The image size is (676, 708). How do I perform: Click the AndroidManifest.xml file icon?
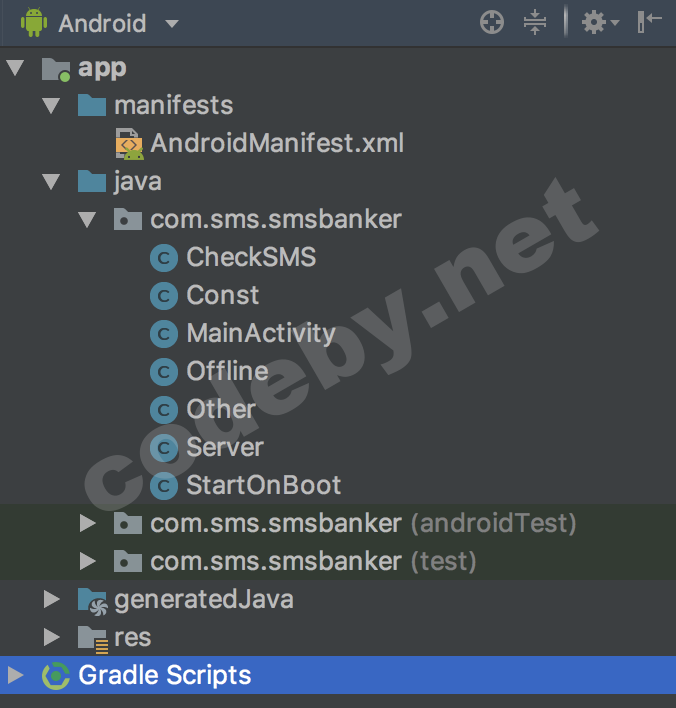point(129,144)
